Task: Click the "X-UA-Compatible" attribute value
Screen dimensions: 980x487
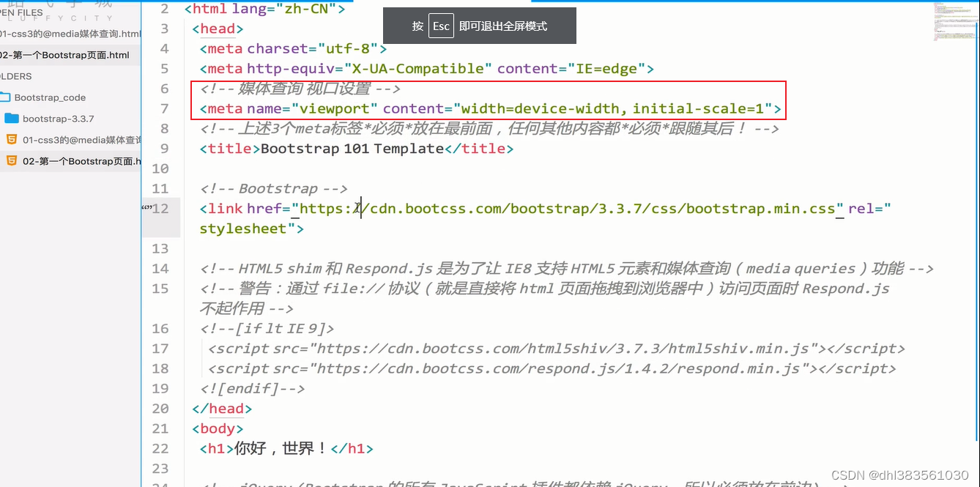Action: coord(418,69)
